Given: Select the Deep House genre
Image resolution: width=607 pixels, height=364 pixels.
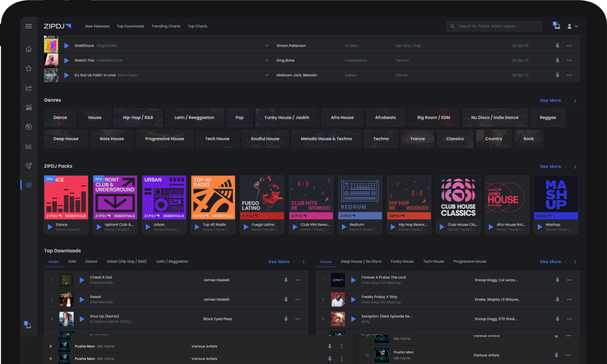Looking at the screenshot, I should click(x=66, y=139).
